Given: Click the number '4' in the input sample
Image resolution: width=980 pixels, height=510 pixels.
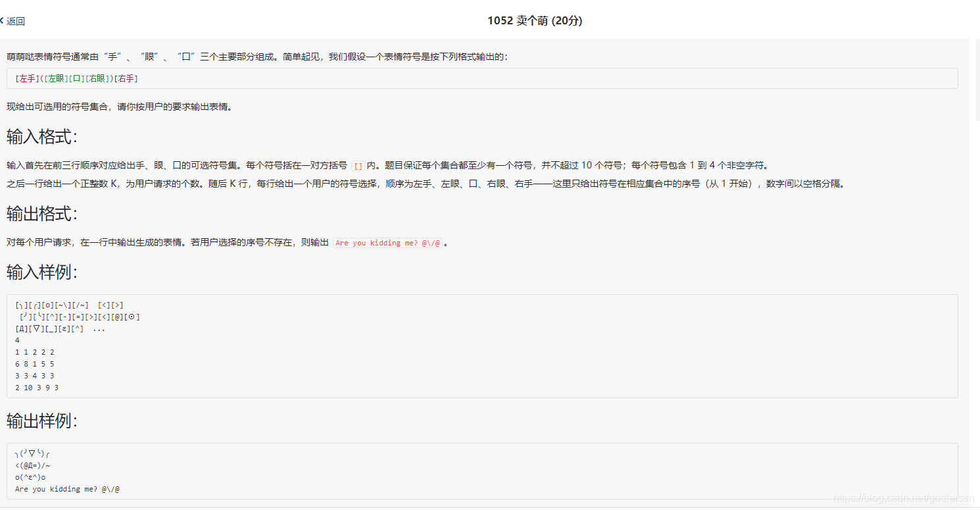Looking at the screenshot, I should click(x=17, y=340).
